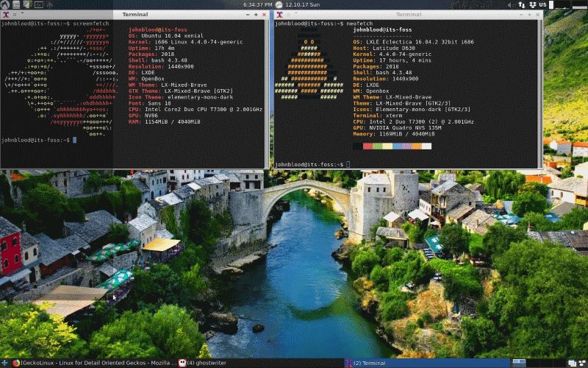Open the LXLE main menu icon
This screenshot has height=368, width=588.
(5, 4)
